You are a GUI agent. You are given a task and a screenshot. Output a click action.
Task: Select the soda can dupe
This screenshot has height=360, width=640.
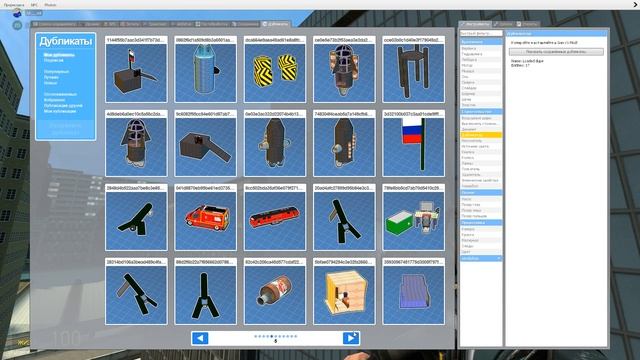(275, 291)
